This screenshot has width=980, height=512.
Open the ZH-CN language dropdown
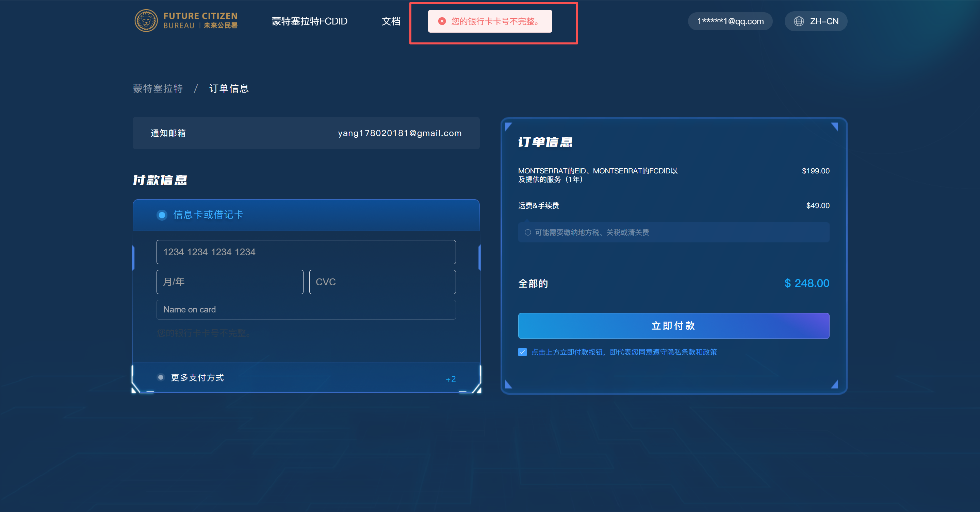tap(823, 21)
